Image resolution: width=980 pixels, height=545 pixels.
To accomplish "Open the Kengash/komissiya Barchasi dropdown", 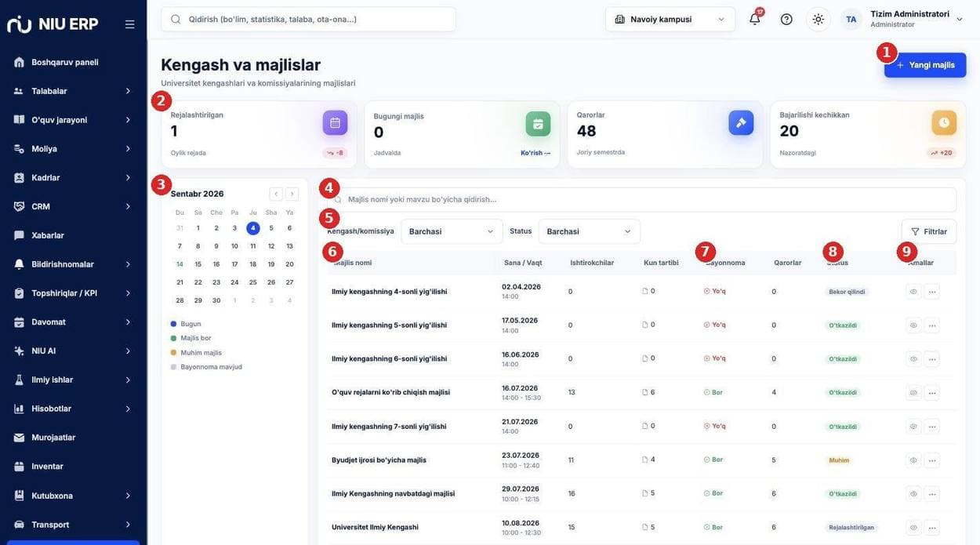I will [x=452, y=231].
